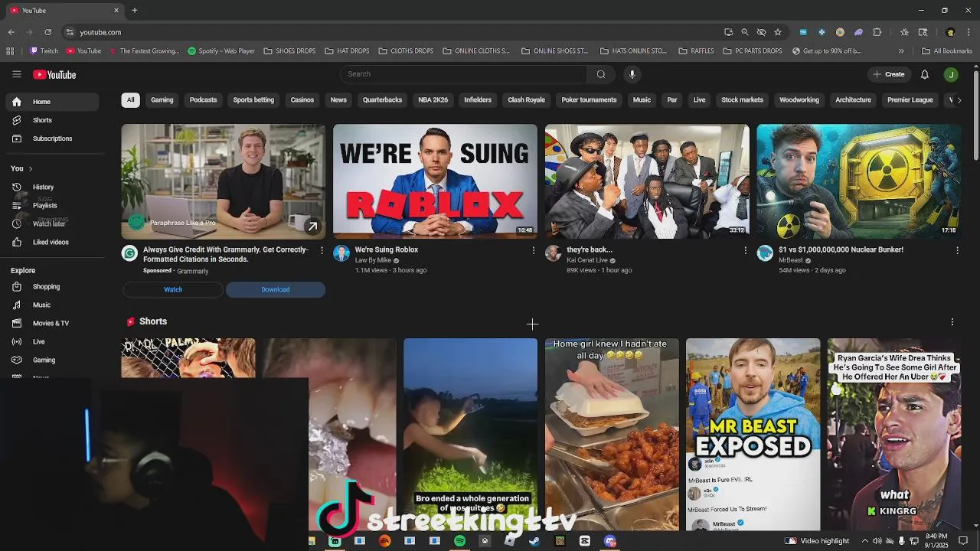Open Kai Cenat Live channel avatar
980x551 pixels.
[x=553, y=253]
